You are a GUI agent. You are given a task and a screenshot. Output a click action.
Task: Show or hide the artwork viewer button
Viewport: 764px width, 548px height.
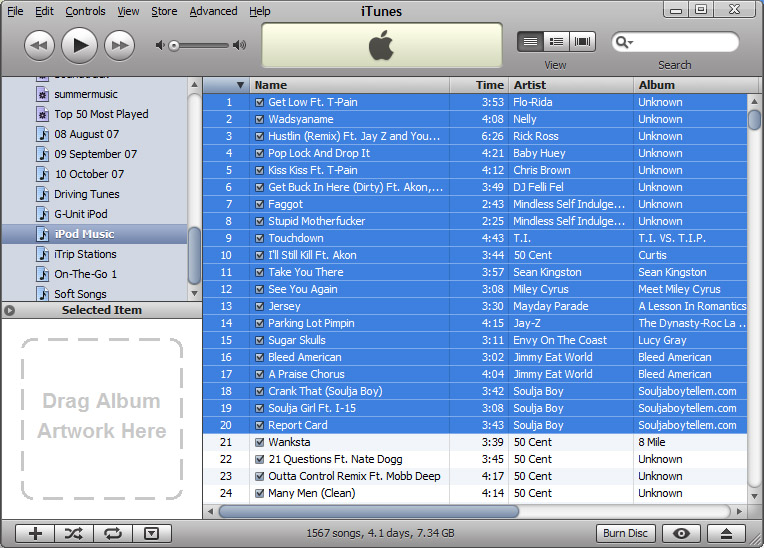coord(152,533)
